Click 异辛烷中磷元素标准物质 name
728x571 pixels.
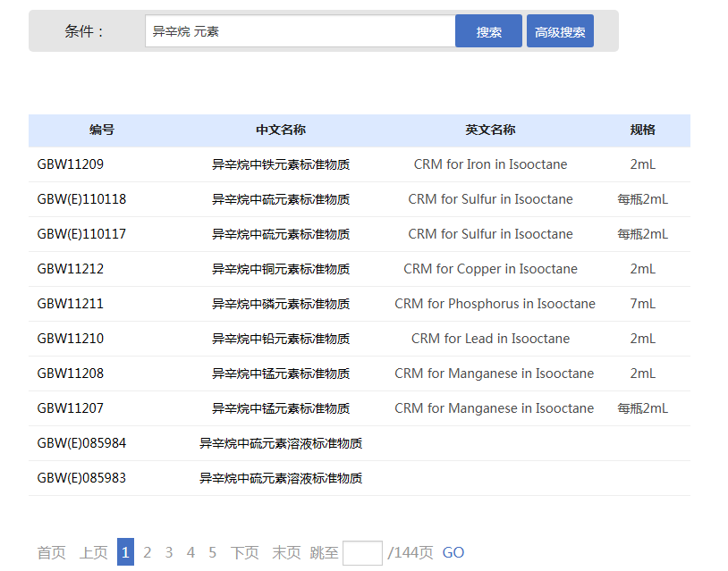coord(281,304)
